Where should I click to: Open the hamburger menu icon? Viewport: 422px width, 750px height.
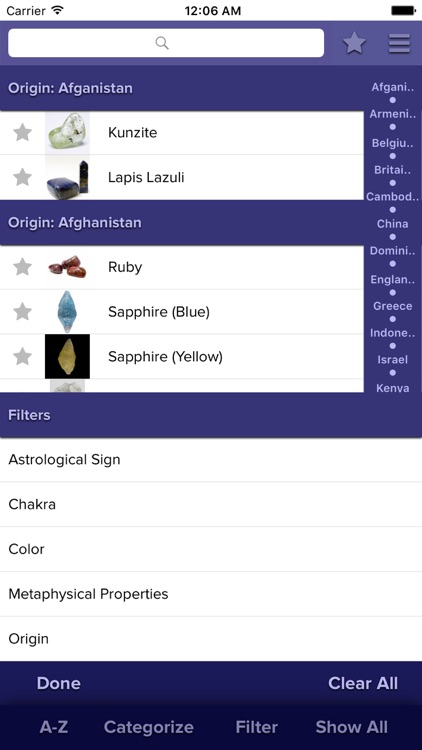click(399, 44)
